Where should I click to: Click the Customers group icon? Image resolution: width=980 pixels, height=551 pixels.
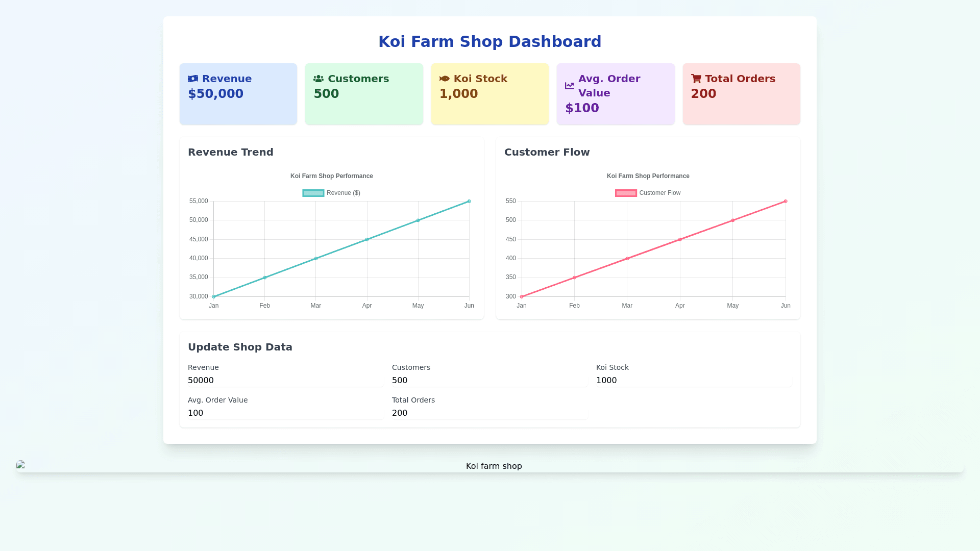(x=318, y=79)
